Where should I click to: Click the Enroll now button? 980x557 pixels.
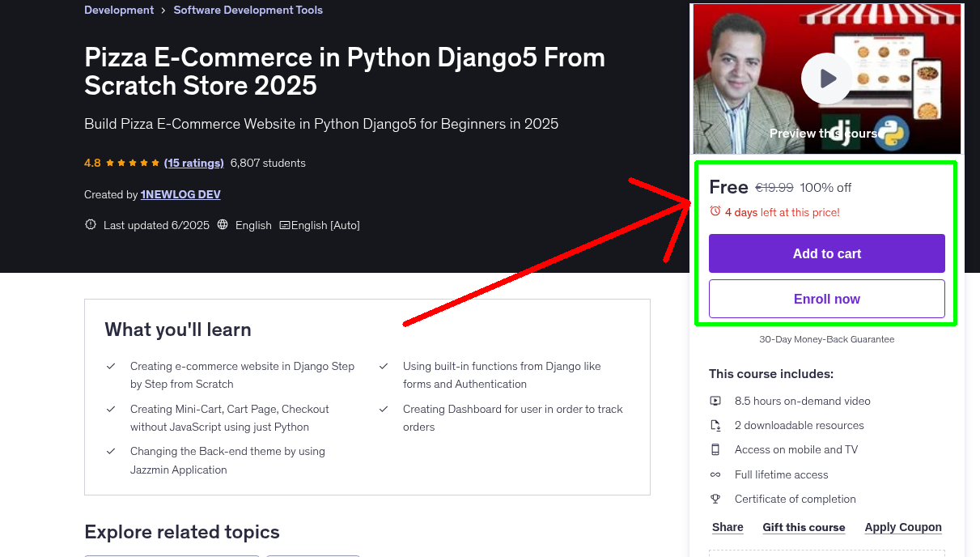pyautogui.click(x=827, y=299)
